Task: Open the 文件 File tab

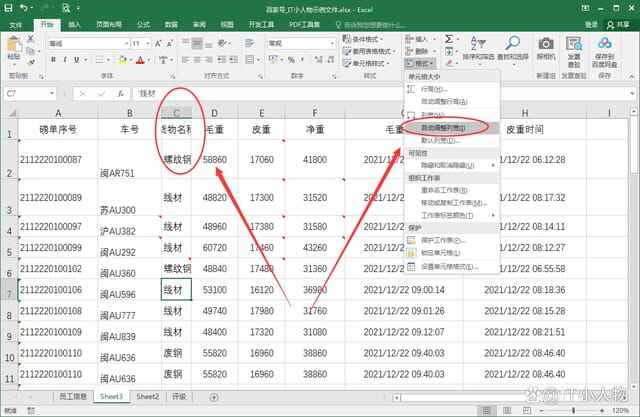Action: click(16, 25)
